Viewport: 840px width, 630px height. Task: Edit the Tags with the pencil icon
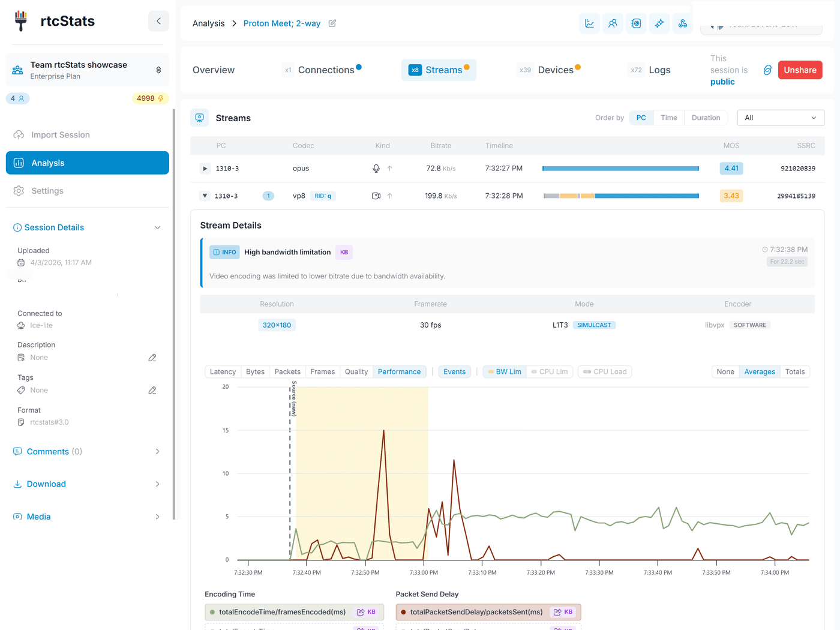point(152,391)
